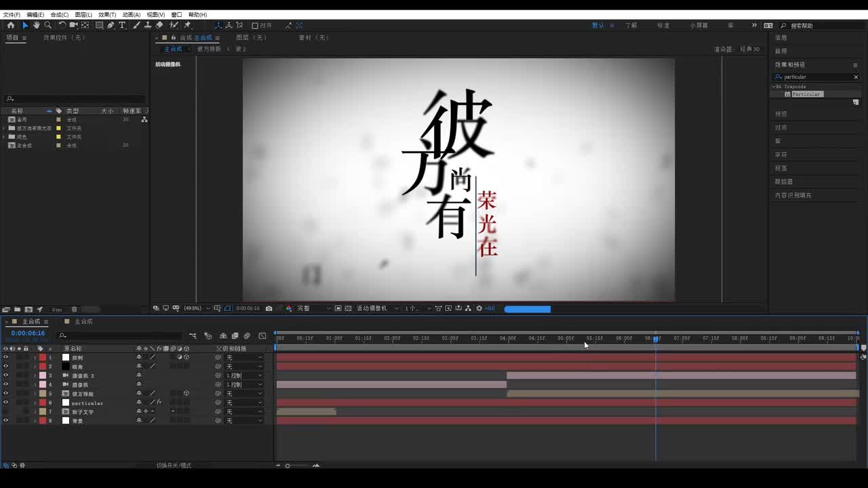Image resolution: width=868 pixels, height=488 pixels.
Task: Select the Rotation tool
Action: (x=62, y=25)
